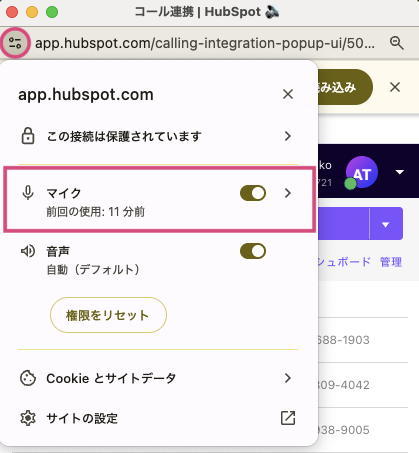Click the ダッシュボード tab link
Image resolution: width=419 pixels, height=453 pixels.
pyautogui.click(x=344, y=262)
